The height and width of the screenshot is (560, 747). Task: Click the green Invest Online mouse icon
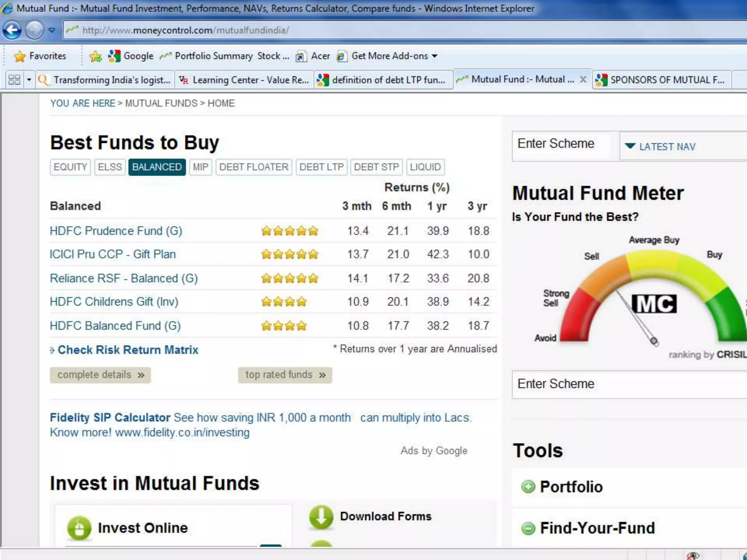click(79, 528)
